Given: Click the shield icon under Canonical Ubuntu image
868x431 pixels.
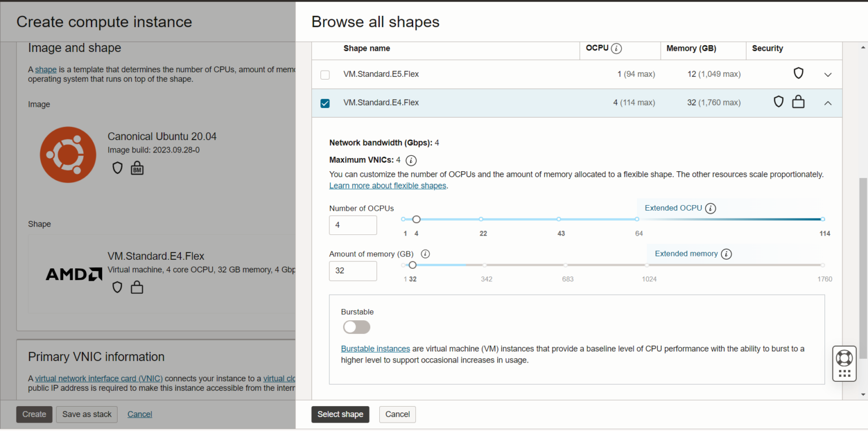Looking at the screenshot, I should (118, 168).
